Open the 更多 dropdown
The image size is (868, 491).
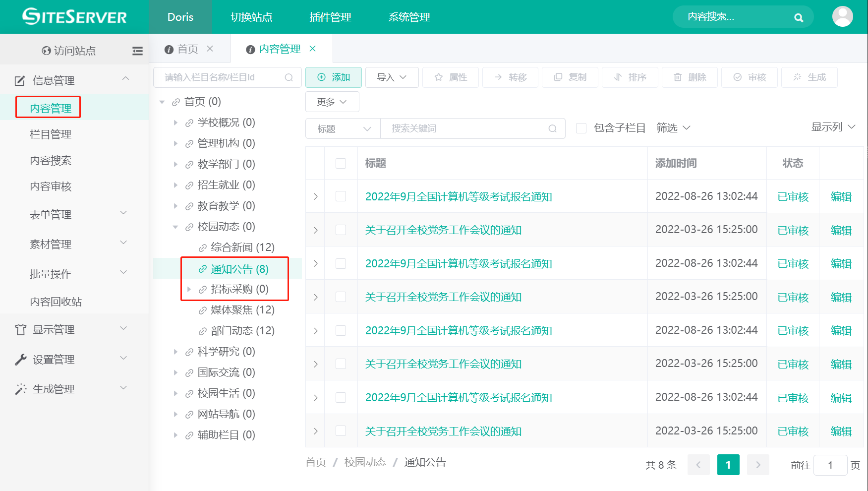(x=332, y=101)
